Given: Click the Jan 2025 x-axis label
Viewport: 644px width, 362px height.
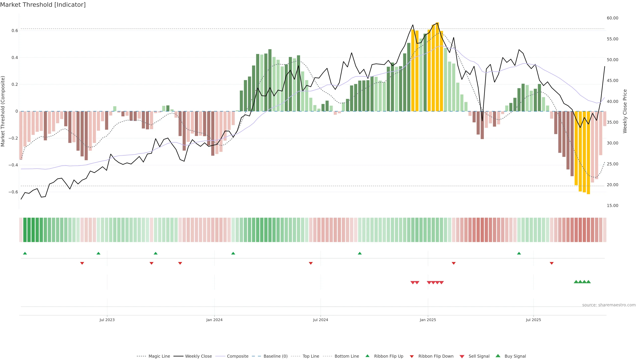Looking at the screenshot, I should pyautogui.click(x=428, y=320).
